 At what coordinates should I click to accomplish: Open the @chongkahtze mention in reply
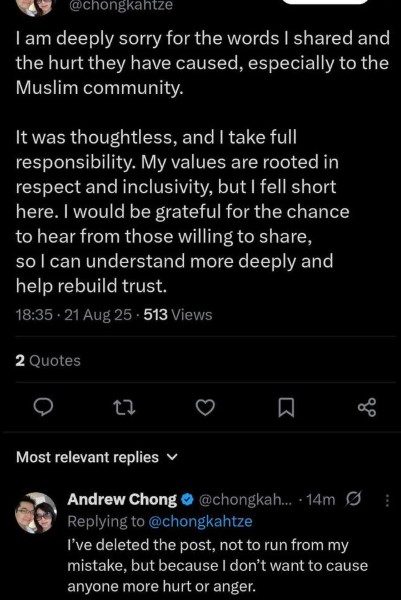click(x=200, y=521)
